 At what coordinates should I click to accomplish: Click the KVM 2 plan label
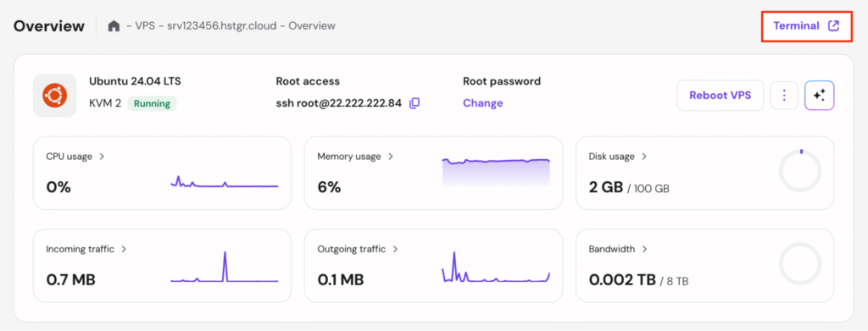point(105,103)
